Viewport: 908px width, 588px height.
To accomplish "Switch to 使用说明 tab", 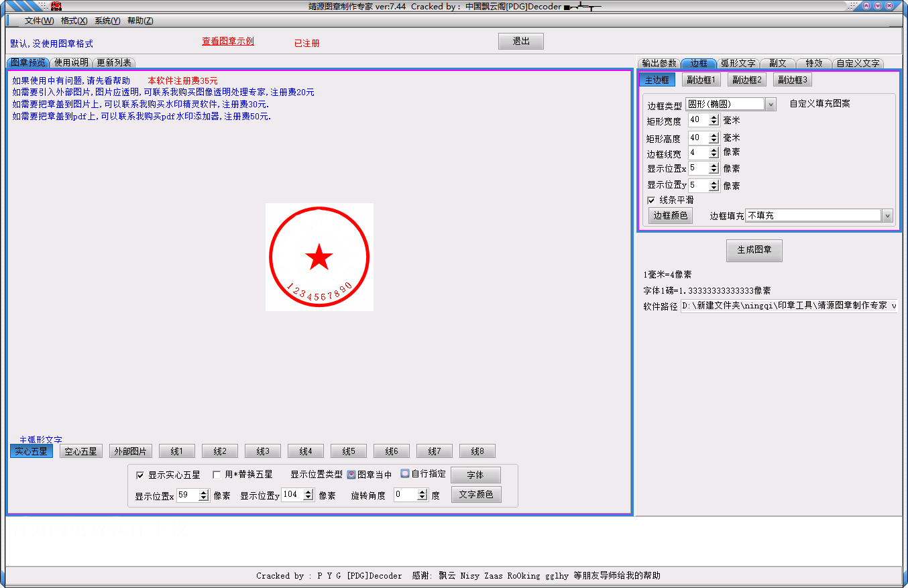I will [71, 62].
